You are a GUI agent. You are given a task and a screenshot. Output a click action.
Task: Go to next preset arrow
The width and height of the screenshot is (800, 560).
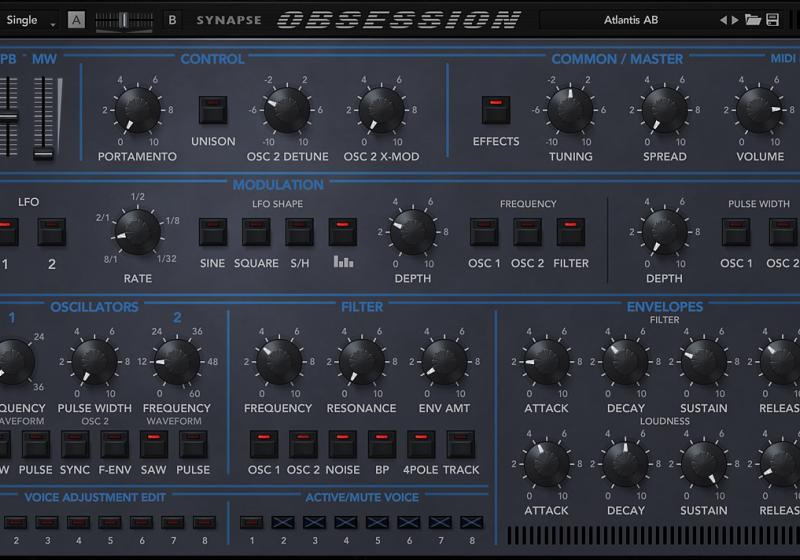735,20
